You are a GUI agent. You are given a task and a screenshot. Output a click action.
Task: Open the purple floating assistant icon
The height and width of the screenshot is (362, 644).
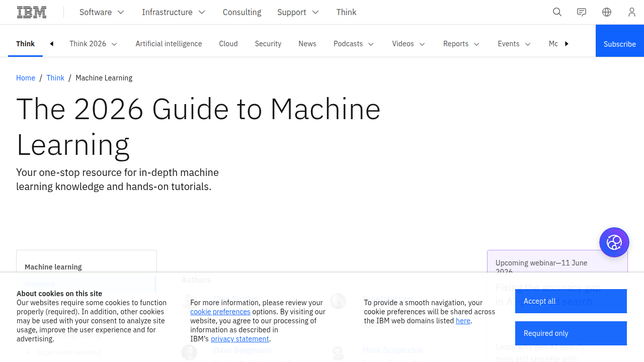614,242
